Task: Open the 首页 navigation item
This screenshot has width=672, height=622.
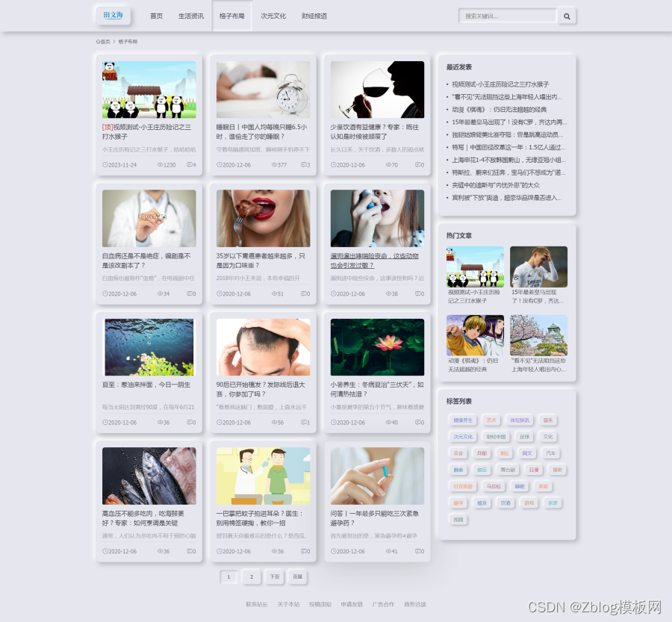Action: (x=157, y=16)
